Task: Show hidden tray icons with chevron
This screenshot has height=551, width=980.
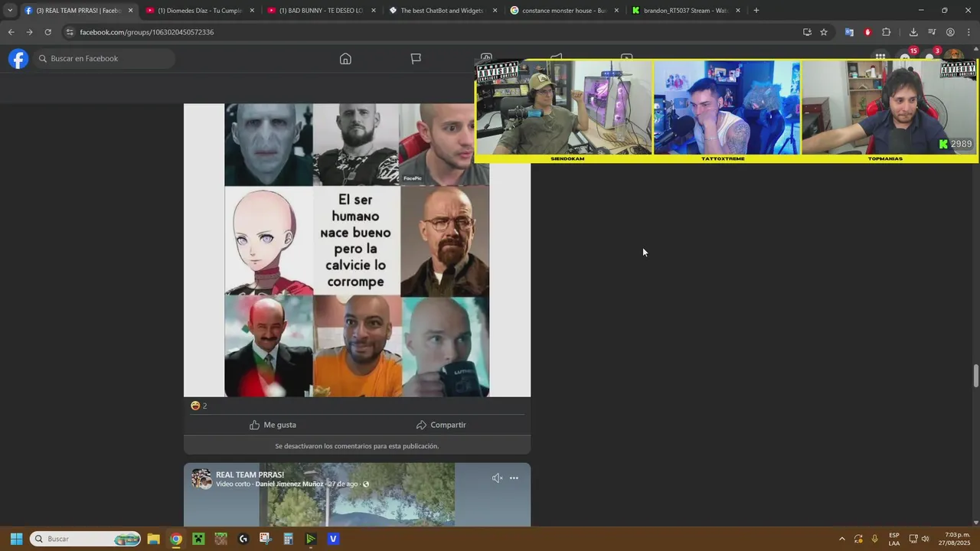Action: (842, 539)
